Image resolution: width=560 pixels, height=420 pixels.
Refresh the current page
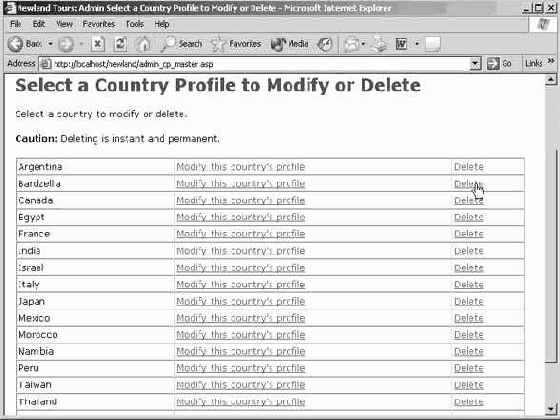(x=120, y=44)
